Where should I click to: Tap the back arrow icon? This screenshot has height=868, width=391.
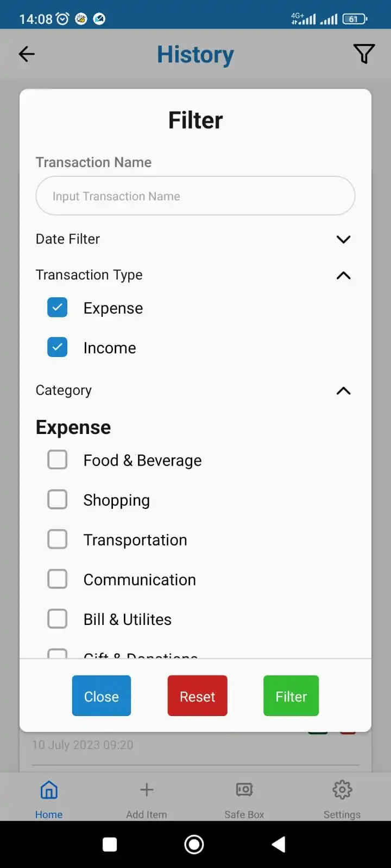pos(27,54)
